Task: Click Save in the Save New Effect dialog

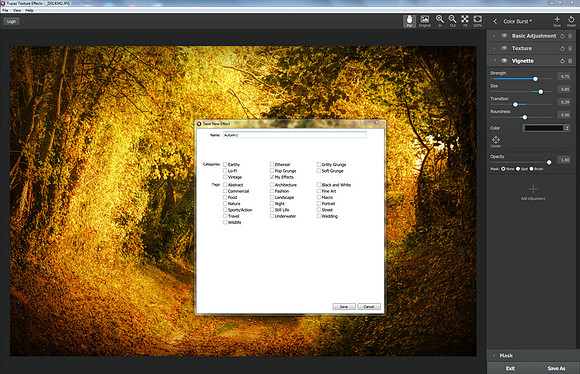Action: (344, 307)
